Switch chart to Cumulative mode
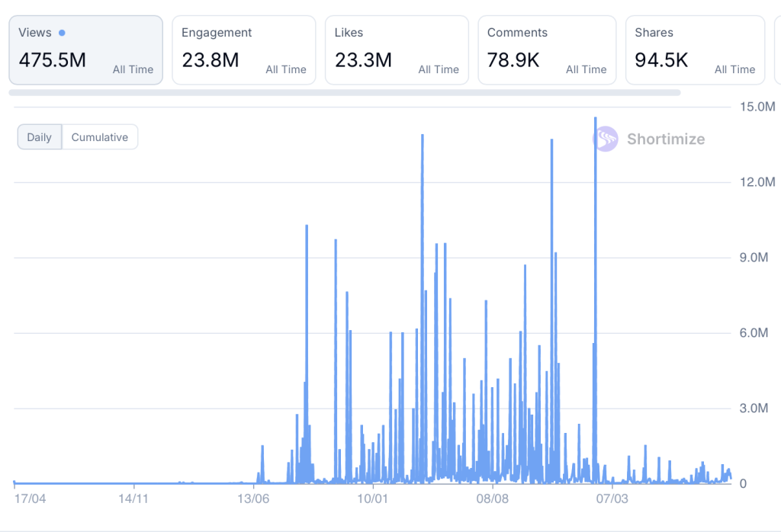 tap(100, 137)
